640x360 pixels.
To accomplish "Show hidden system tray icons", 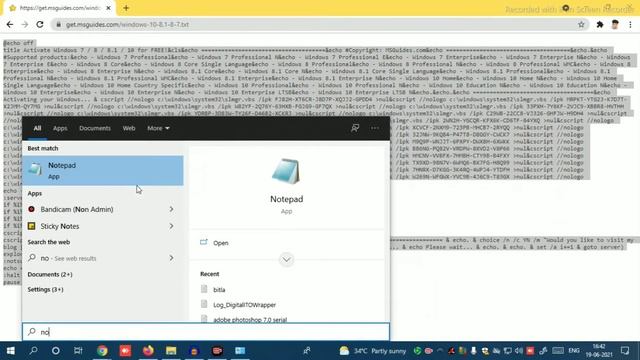I will coord(440,351).
